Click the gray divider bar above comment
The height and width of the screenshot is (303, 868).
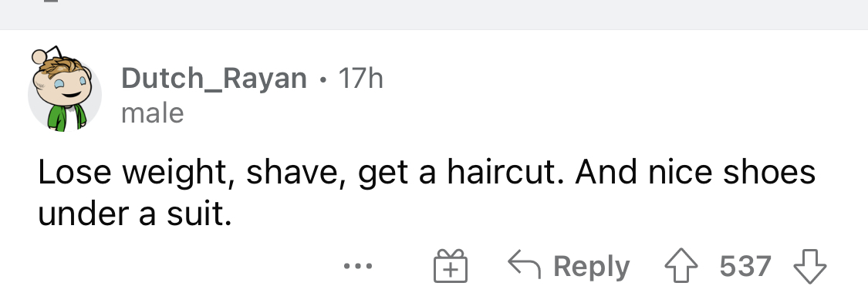pyautogui.click(x=434, y=15)
